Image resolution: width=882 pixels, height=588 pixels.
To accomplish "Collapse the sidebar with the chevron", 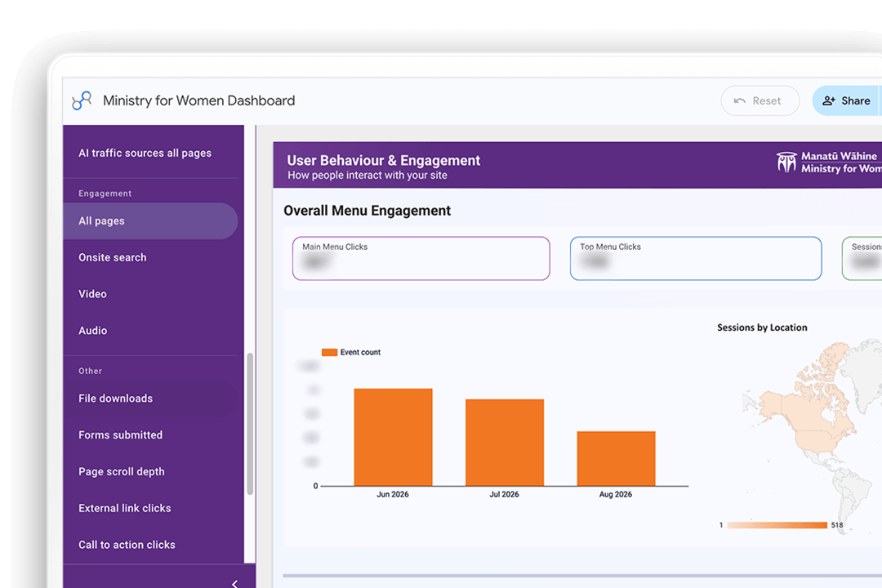I will pos(235,583).
